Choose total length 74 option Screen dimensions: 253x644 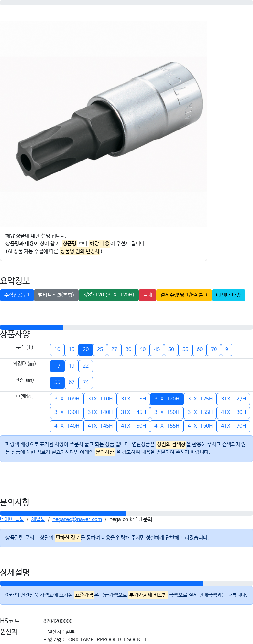(86, 382)
